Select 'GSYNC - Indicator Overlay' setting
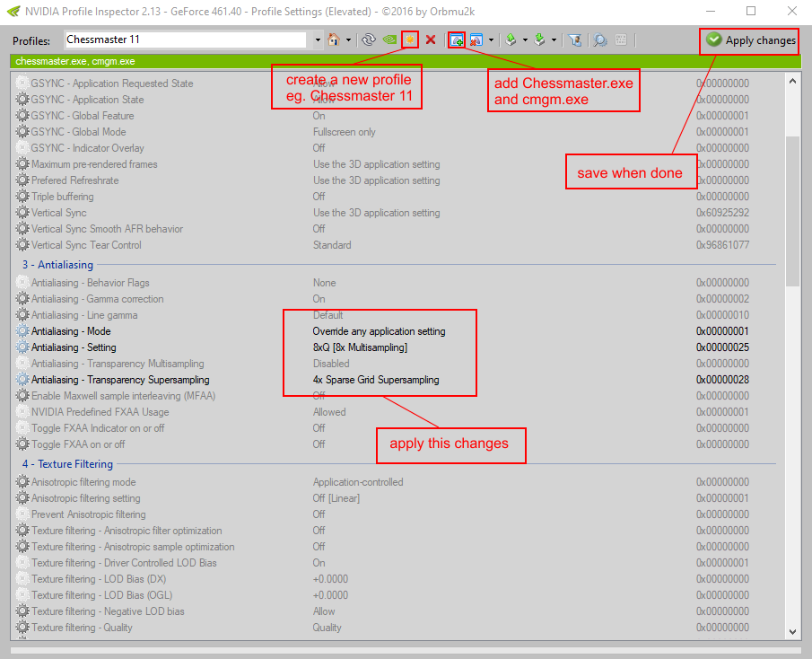Image resolution: width=812 pixels, height=659 pixels. point(88,148)
